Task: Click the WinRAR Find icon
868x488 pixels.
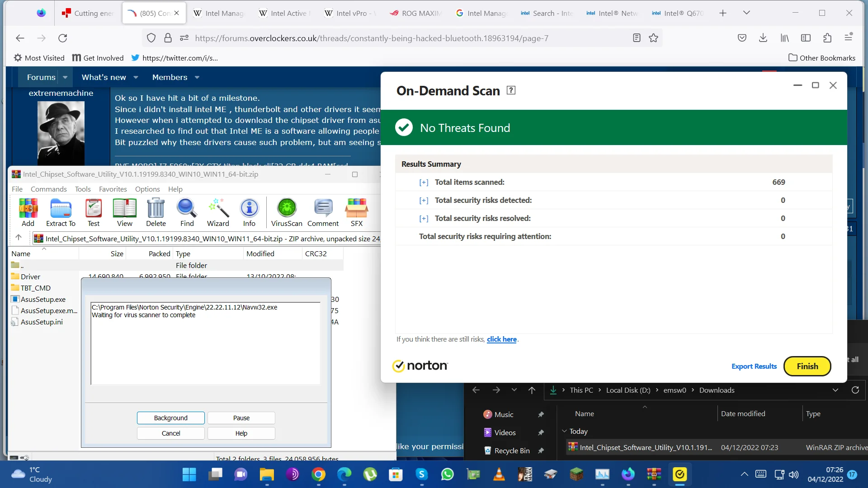Action: point(187,212)
